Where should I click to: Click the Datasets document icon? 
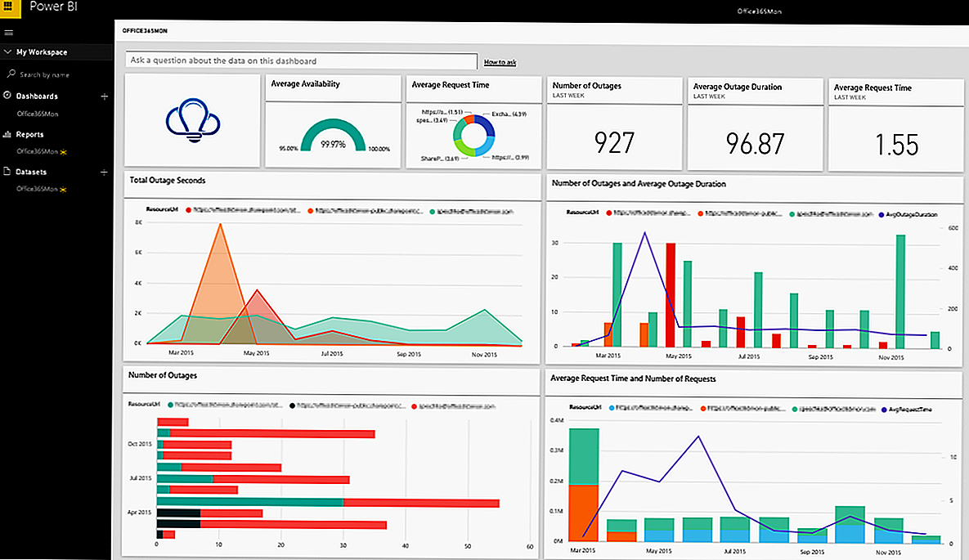pos(7,171)
